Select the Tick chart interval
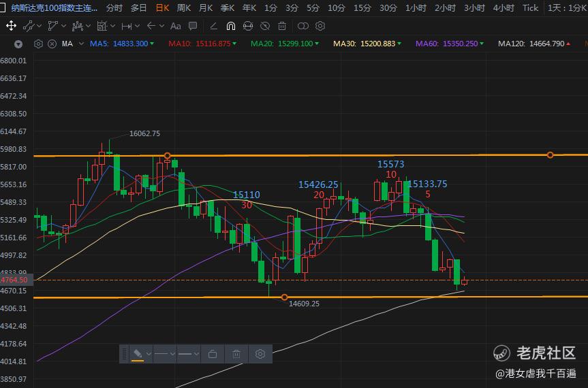The height and width of the screenshot is (388, 588). [x=530, y=8]
